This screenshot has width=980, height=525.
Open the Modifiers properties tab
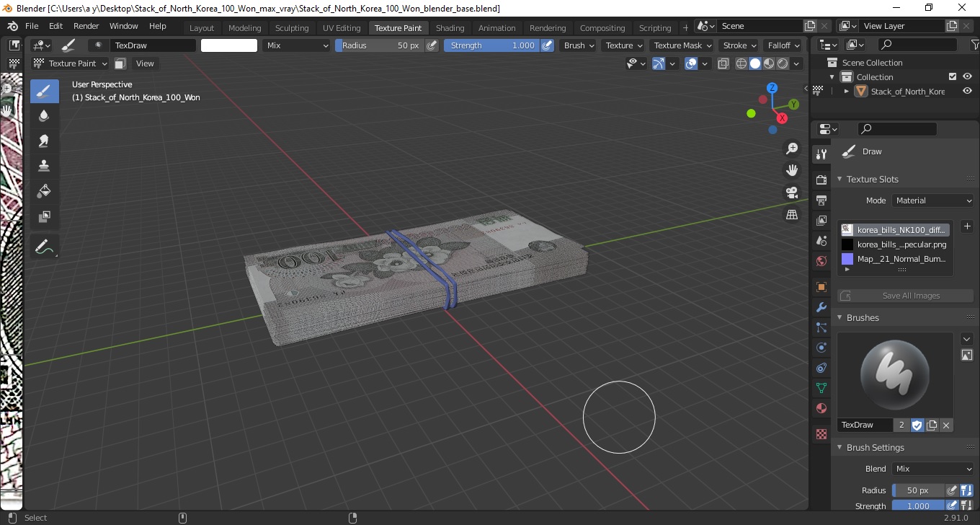pos(821,307)
